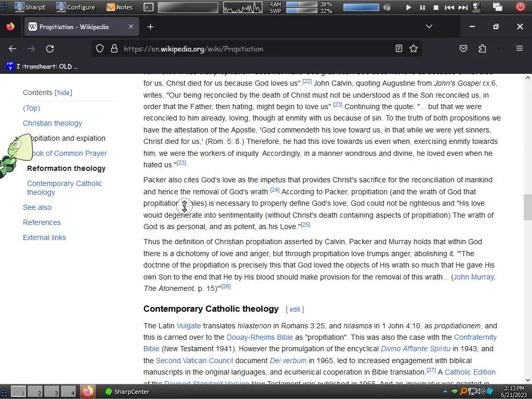Jump to (Top) in contents

tap(32, 108)
